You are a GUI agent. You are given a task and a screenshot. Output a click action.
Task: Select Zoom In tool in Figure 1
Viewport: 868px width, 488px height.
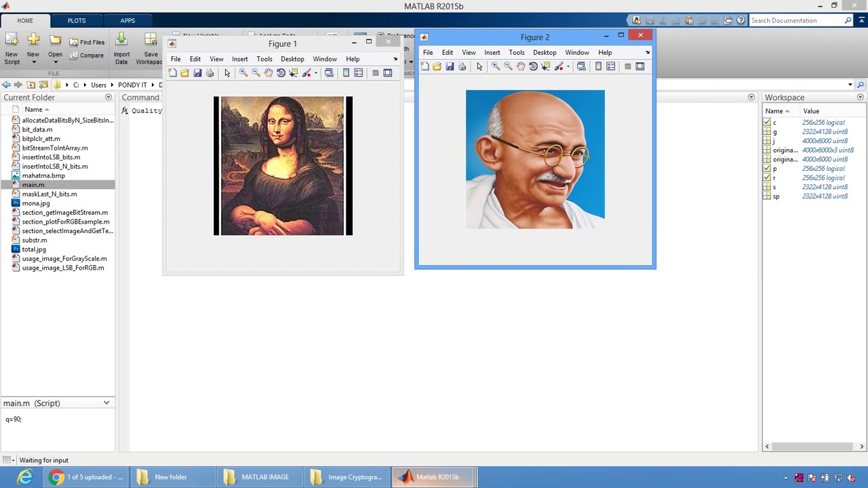[x=243, y=73]
